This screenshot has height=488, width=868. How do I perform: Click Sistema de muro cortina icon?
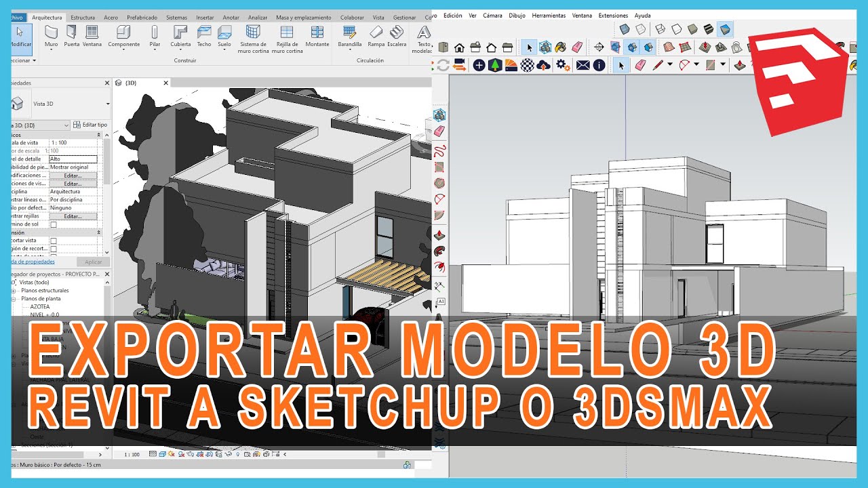coord(253,32)
